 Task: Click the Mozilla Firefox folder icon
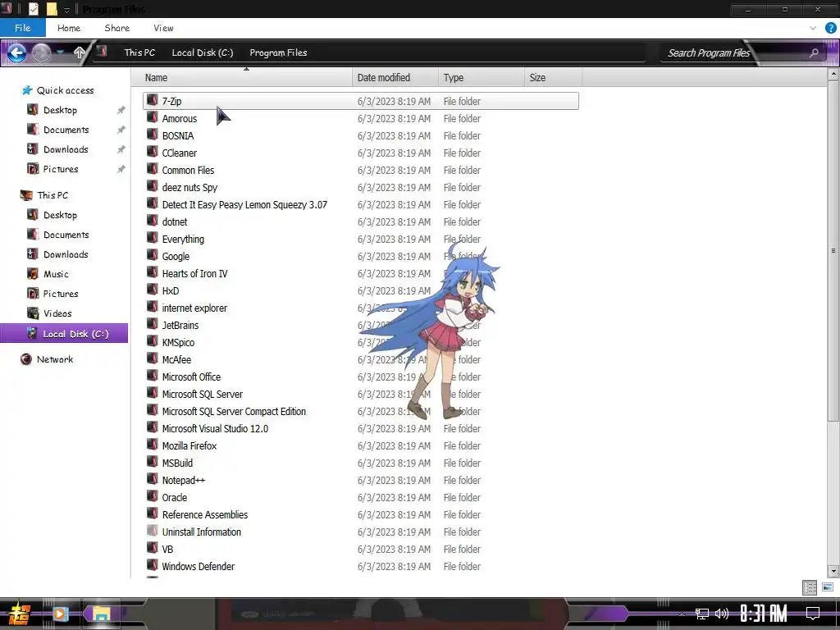[152, 445]
